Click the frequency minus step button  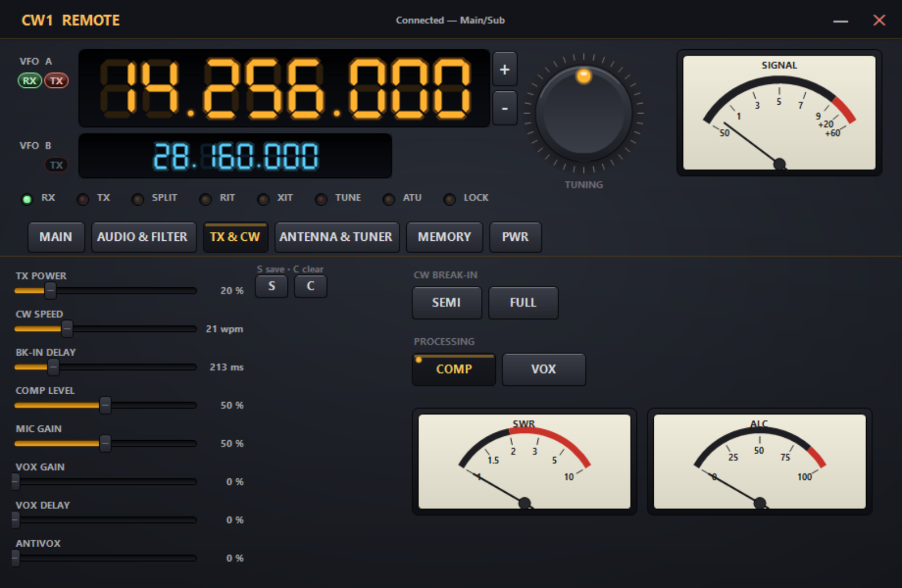505,108
